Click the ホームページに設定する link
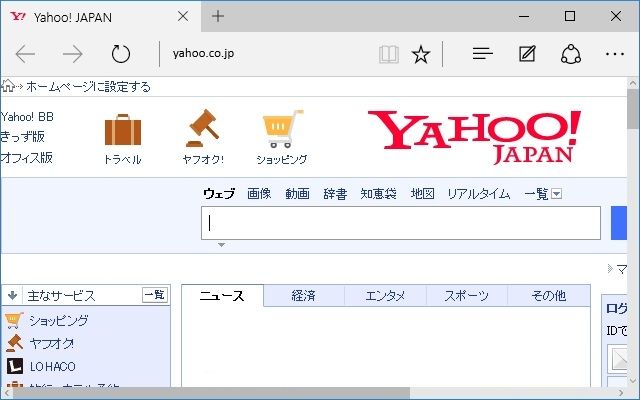 pyautogui.click(x=88, y=87)
